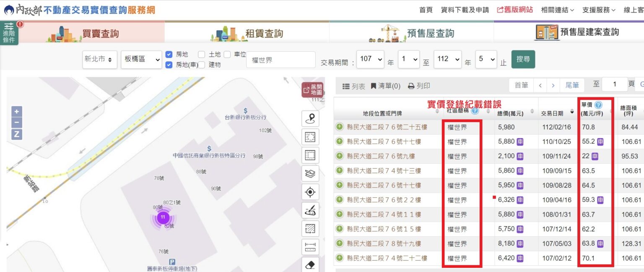This screenshot has height=272, width=644.
Task: Go to 首筆 first record
Action: pyautogui.click(x=521, y=85)
